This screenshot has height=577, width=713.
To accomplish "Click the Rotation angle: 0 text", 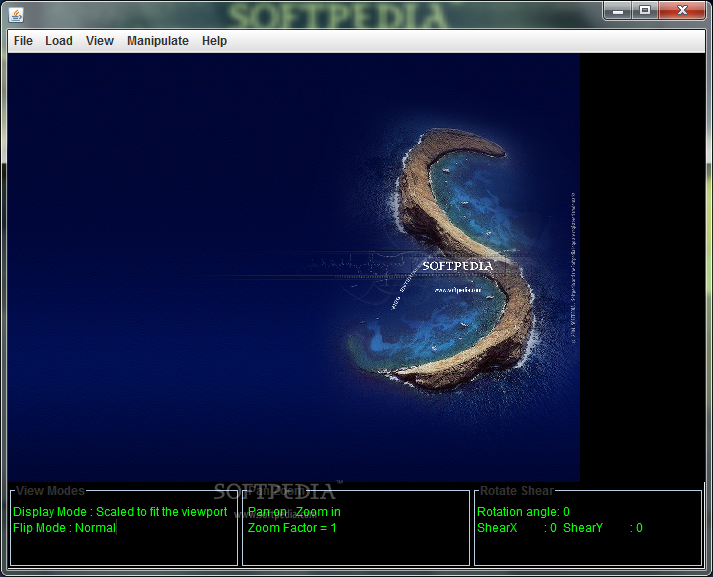I will click(x=523, y=512).
